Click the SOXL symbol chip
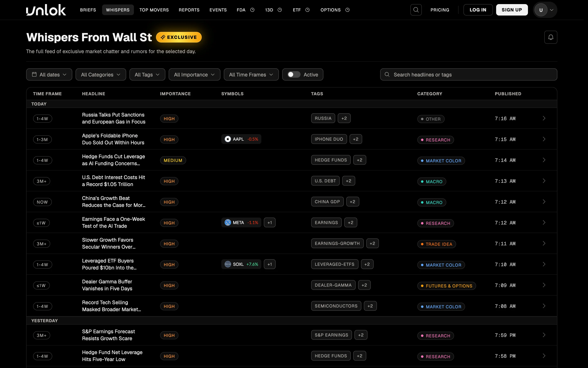 tap(241, 264)
